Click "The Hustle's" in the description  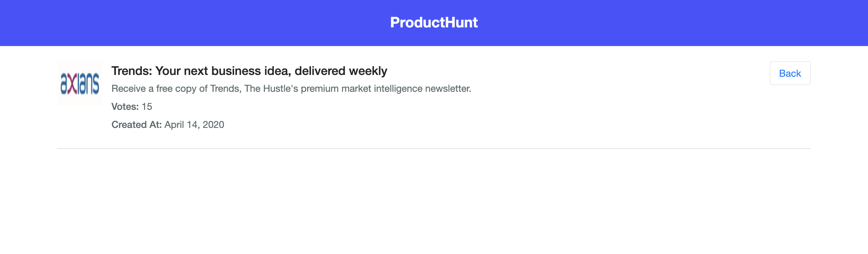(x=271, y=88)
